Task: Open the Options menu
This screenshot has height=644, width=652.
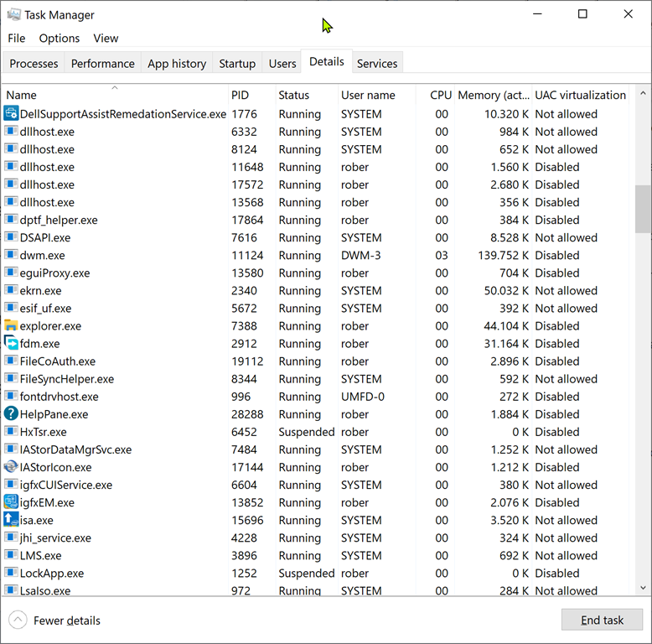Action: point(60,39)
